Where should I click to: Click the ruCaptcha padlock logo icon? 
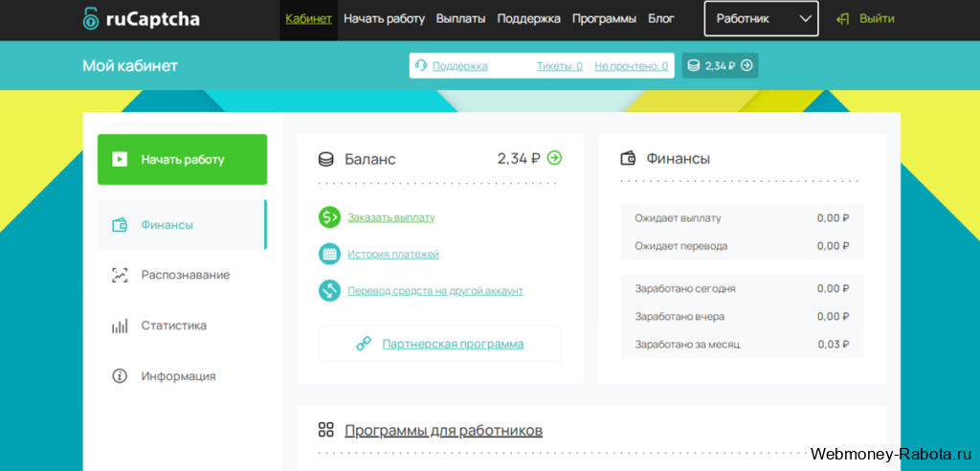tap(91, 19)
